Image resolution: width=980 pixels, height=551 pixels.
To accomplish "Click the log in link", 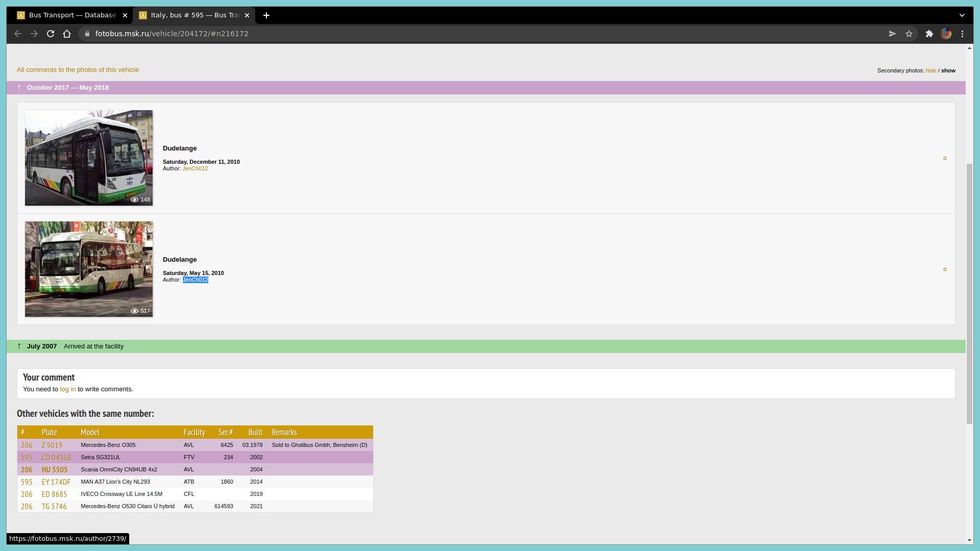I will pyautogui.click(x=67, y=389).
